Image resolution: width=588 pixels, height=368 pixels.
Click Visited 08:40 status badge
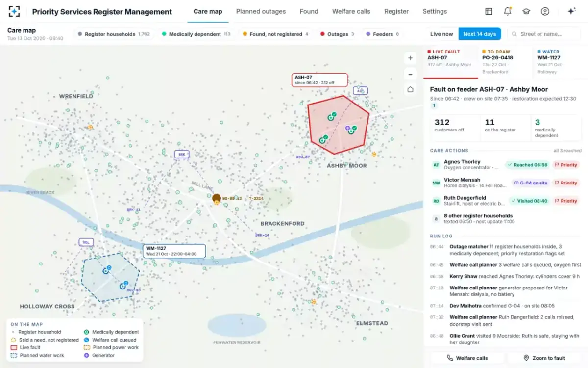coord(529,201)
